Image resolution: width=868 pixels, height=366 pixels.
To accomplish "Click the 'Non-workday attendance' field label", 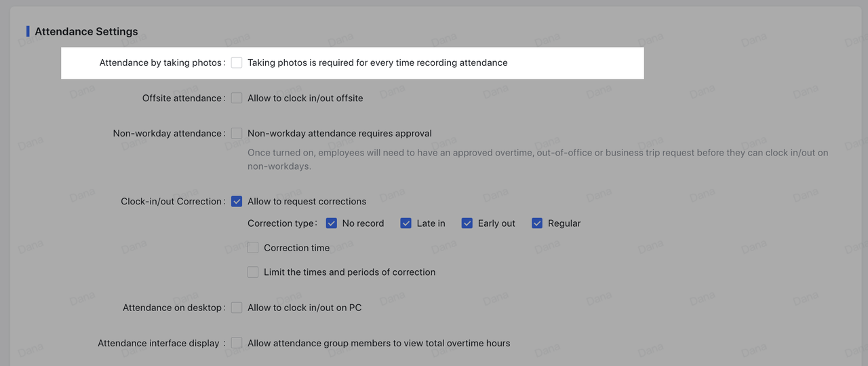I will tap(167, 133).
